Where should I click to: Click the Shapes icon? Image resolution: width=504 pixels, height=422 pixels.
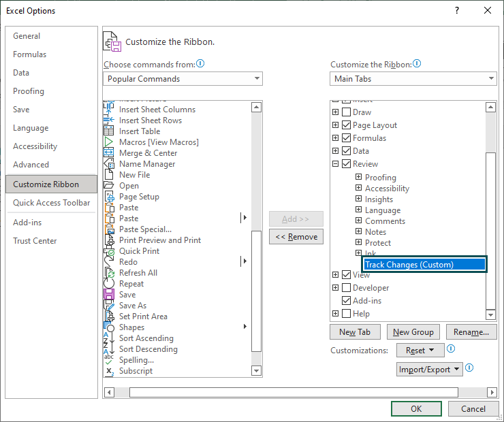pos(109,327)
